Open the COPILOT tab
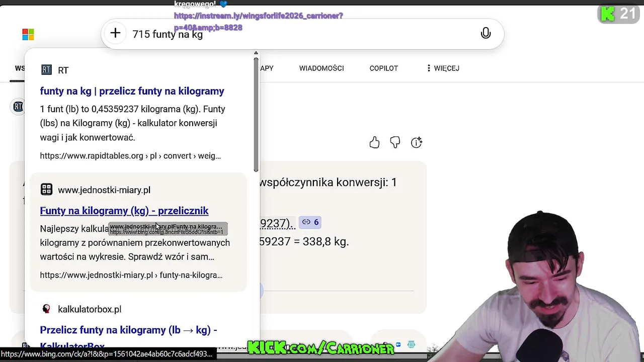 [x=384, y=68]
